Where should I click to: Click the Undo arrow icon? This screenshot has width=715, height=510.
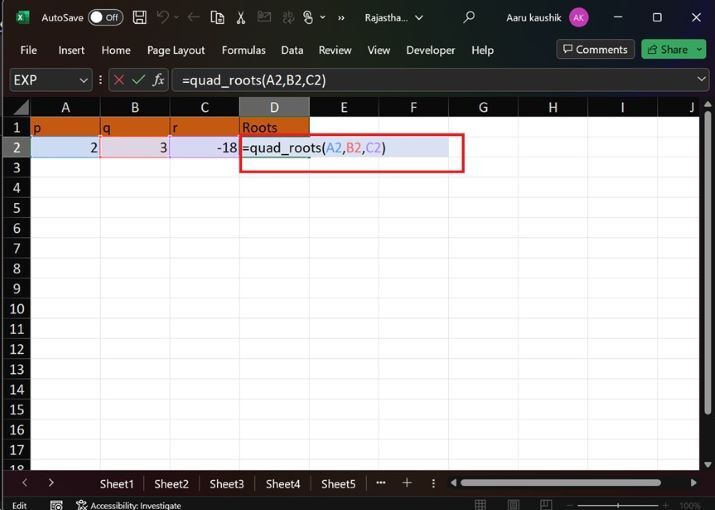163,18
